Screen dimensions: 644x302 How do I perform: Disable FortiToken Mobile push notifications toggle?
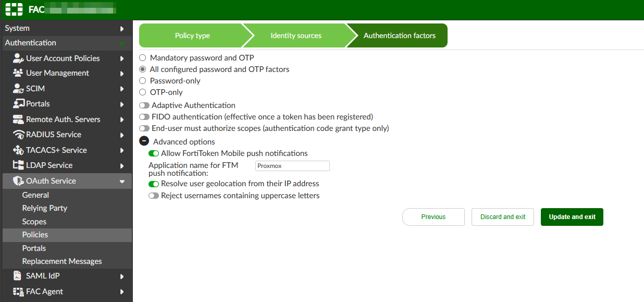click(154, 153)
